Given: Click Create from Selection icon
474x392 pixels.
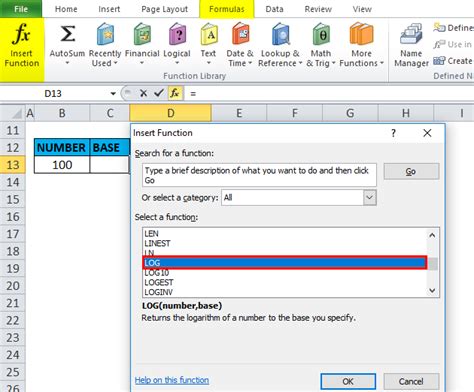Looking at the screenshot, I should pos(439,61).
